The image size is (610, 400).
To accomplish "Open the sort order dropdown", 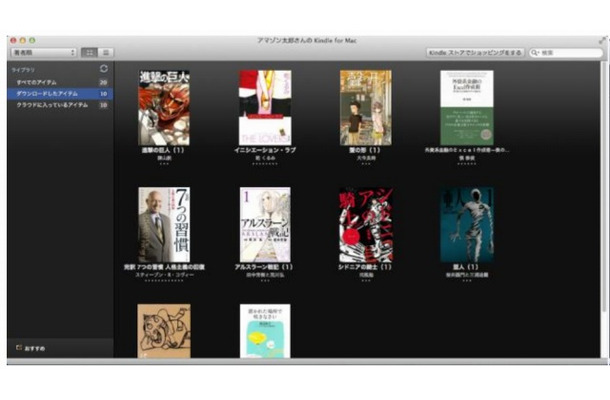I will click(x=44, y=53).
